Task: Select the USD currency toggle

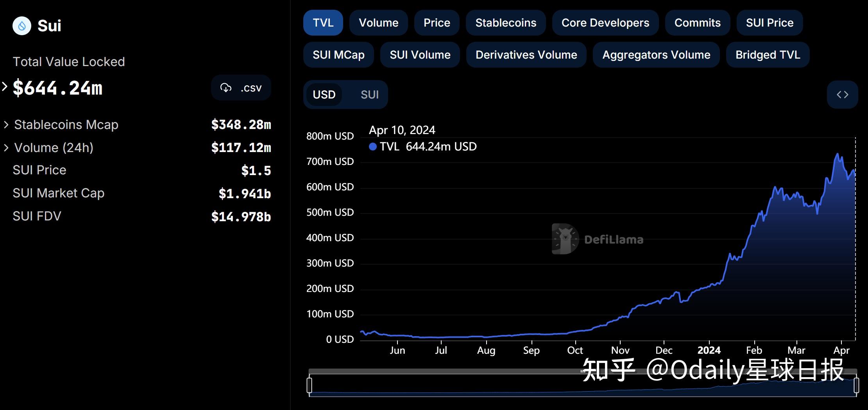Action: (x=324, y=95)
